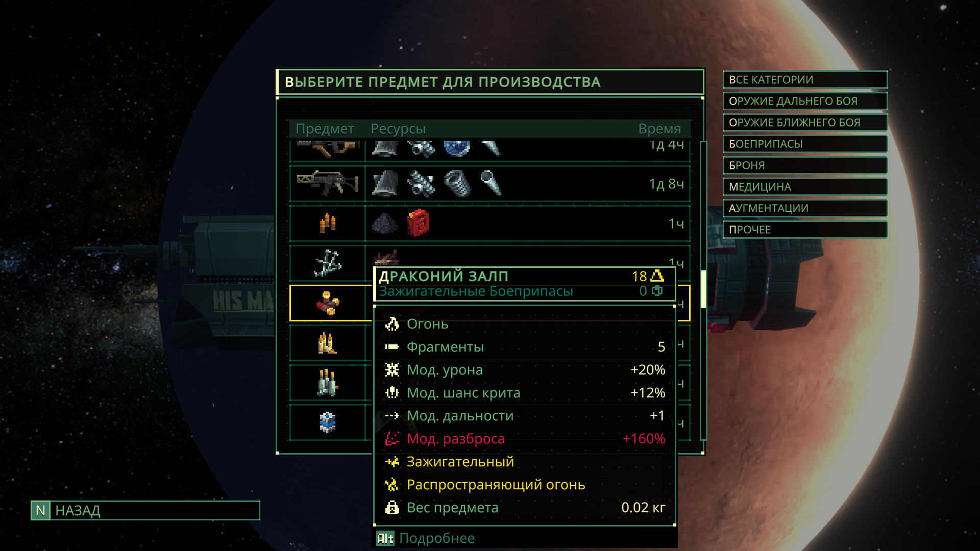Viewport: 980px width, 551px height.
Task: Pick the green bottle ammo icon
Action: 328,383
